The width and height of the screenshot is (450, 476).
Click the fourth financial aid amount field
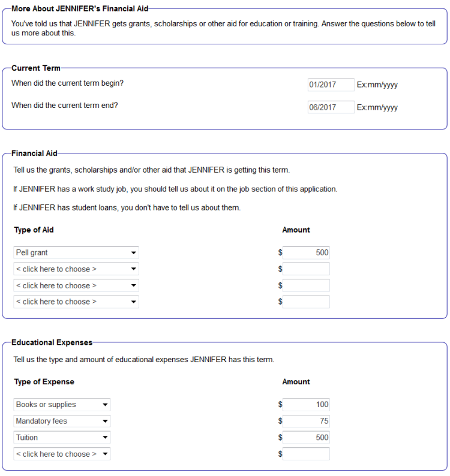pos(306,302)
